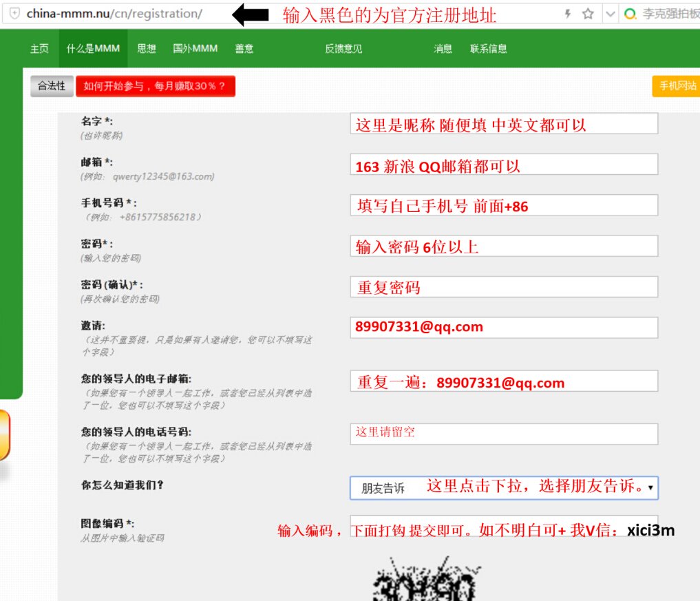Click the 名字 nickname input field
This screenshot has height=601, width=700.
(x=505, y=123)
